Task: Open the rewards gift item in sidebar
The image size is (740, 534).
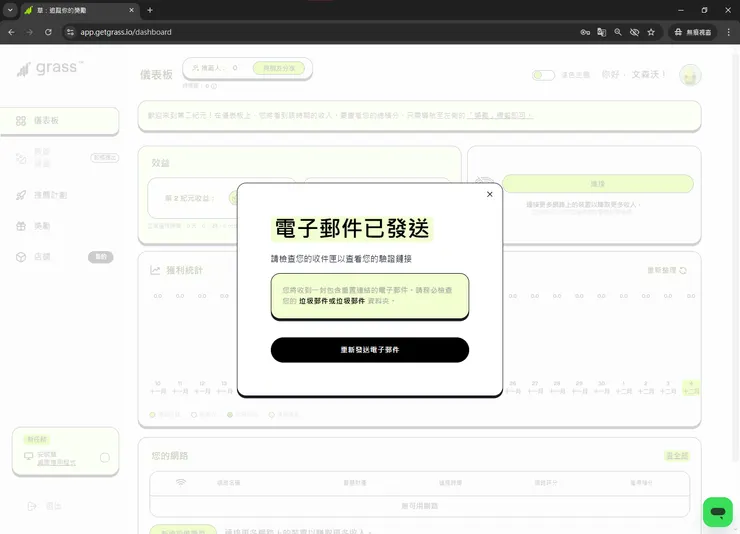Action: (x=33, y=226)
